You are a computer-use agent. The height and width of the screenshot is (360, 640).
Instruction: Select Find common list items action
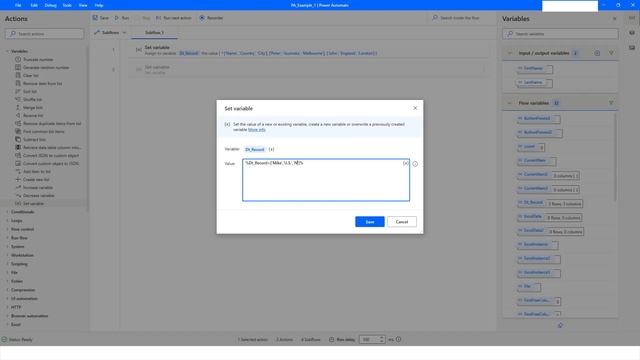[x=44, y=131]
